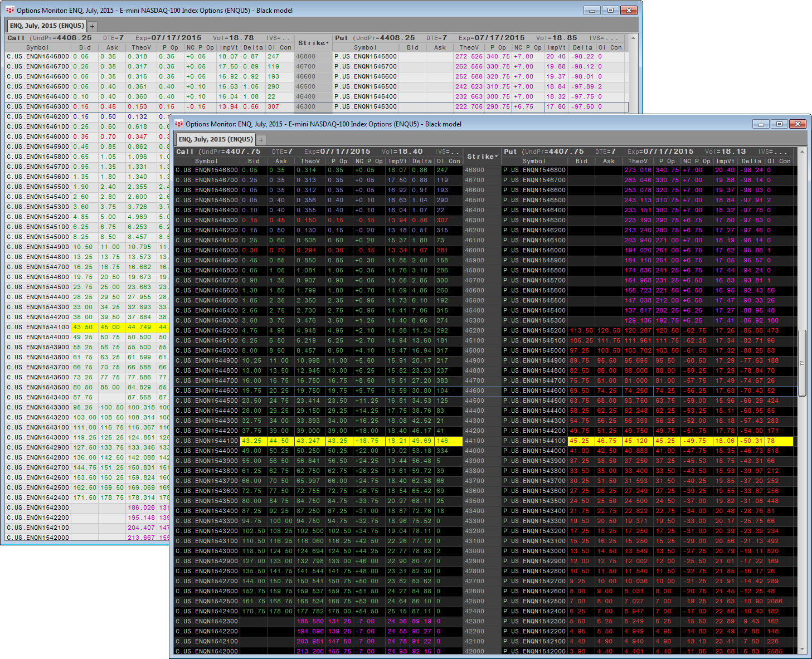Select the highlighted C.US.ENQN1544100 row in the front window
812x659 pixels.
318,441
